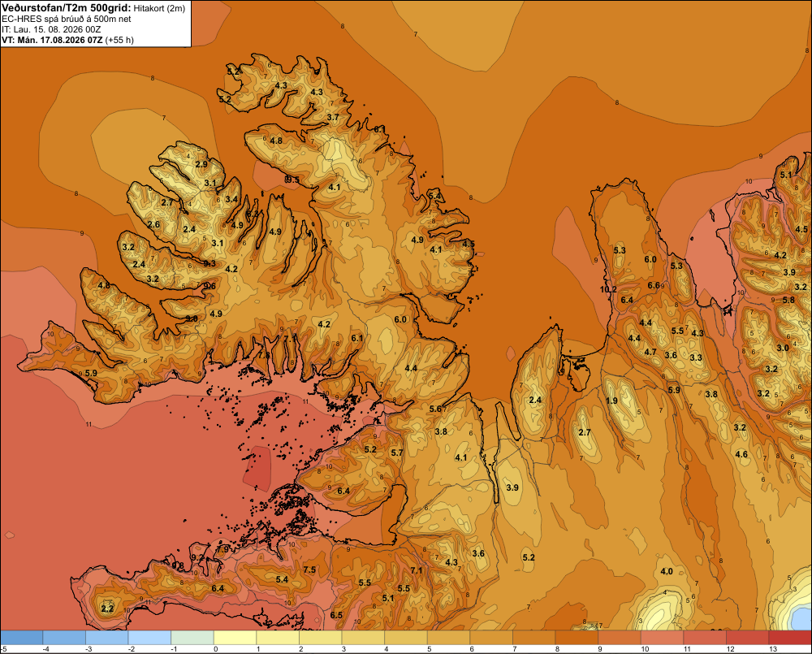Viewport: 812px width, 654px height.
Task: Click the dark blue legend swatch between -5 and -4
Action: (22, 638)
